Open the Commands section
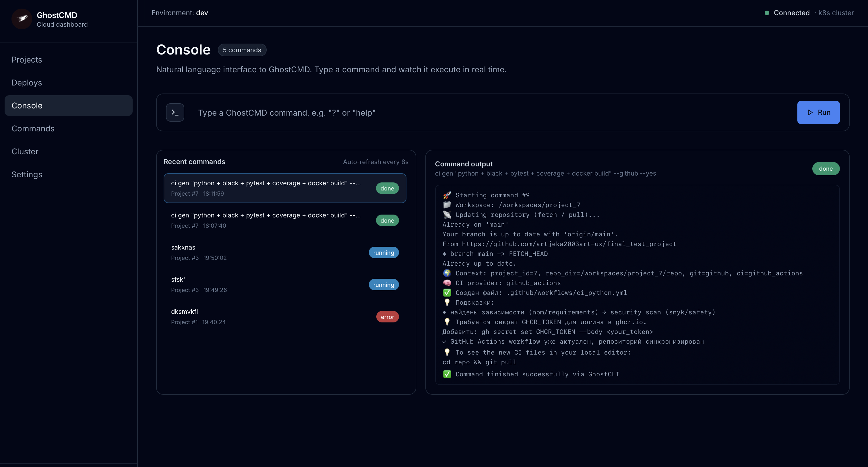The image size is (868, 467). pyautogui.click(x=33, y=128)
